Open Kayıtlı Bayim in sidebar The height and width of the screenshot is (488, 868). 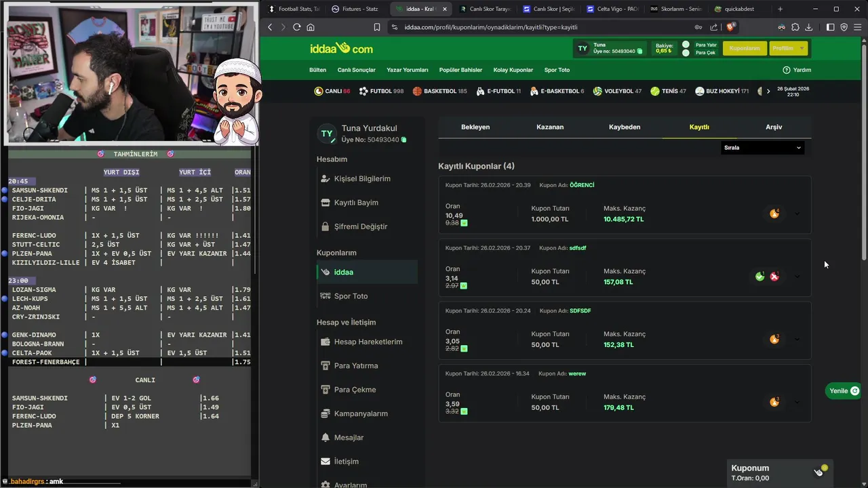point(356,203)
